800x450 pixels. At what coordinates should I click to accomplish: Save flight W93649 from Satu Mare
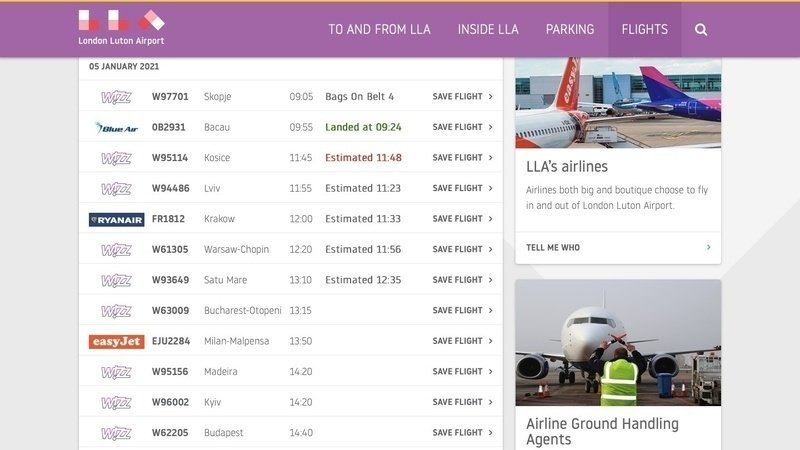pyautogui.click(x=462, y=280)
